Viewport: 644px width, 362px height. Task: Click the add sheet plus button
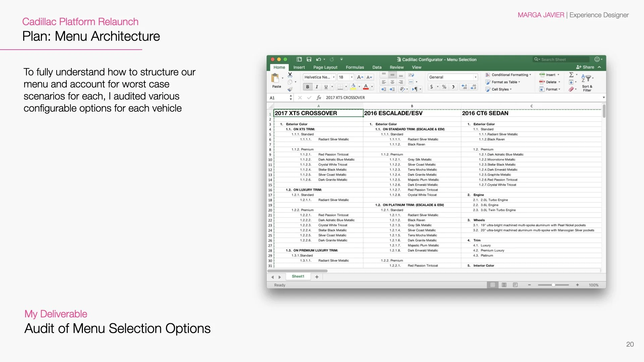[x=317, y=277]
